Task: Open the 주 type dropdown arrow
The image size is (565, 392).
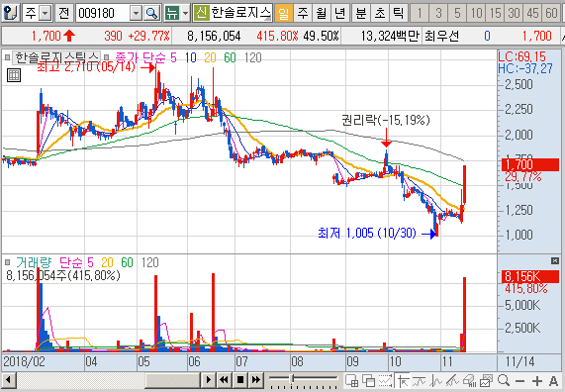Action: point(46,13)
